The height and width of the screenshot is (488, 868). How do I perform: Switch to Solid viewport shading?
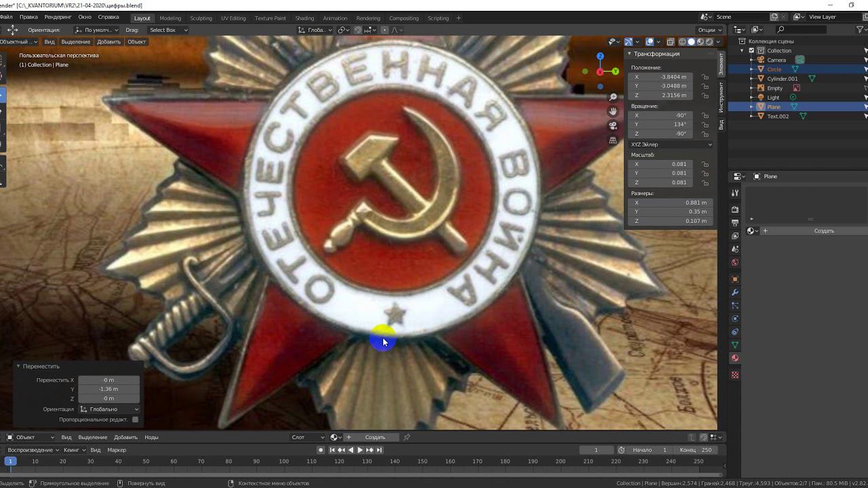tap(692, 42)
